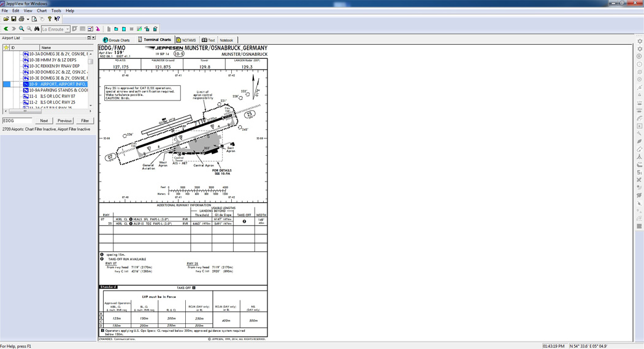Switch to the NOTAMS tab
This screenshot has width=644, height=349.
(186, 40)
